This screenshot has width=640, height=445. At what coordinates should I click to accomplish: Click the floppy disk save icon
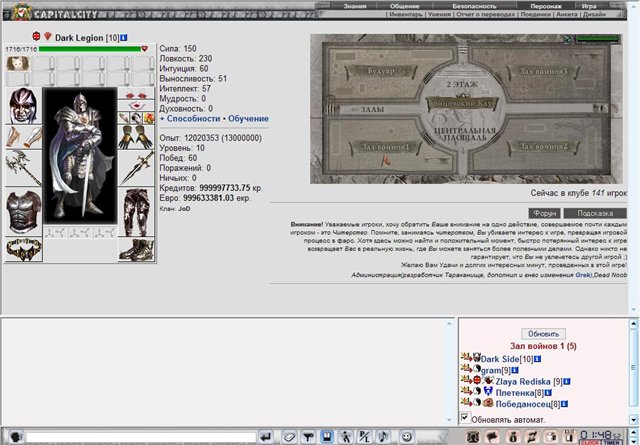point(327,437)
